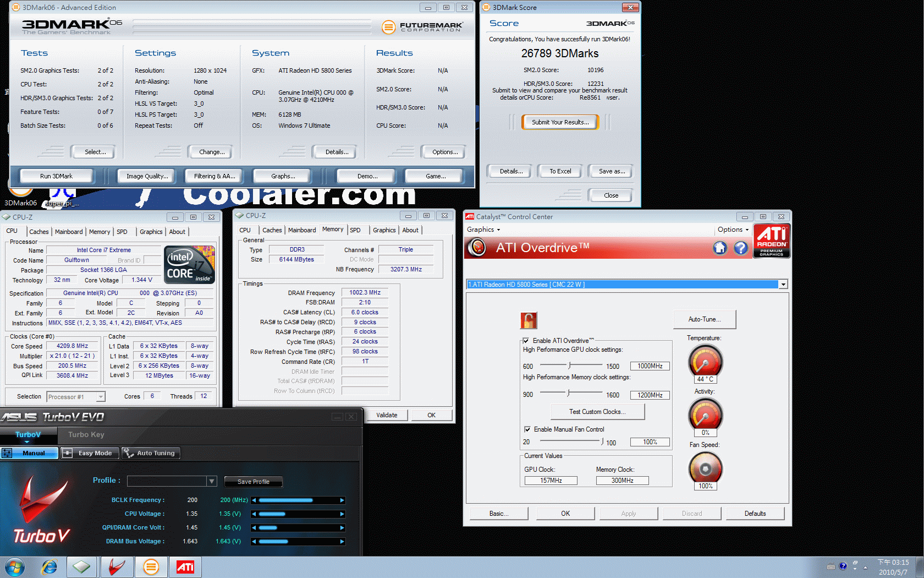The width and height of the screenshot is (924, 578).
Task: Click Save Profile in TurboV EVO
Action: [x=254, y=482]
